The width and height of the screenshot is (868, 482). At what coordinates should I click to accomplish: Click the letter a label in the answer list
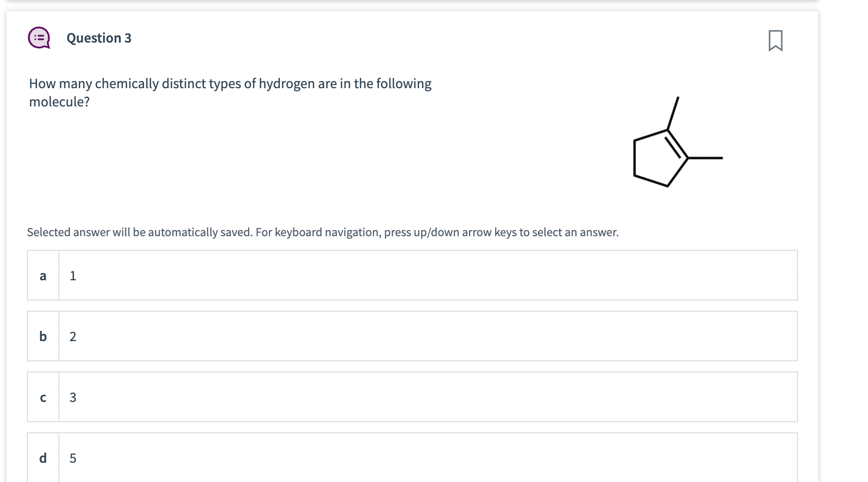click(x=43, y=275)
